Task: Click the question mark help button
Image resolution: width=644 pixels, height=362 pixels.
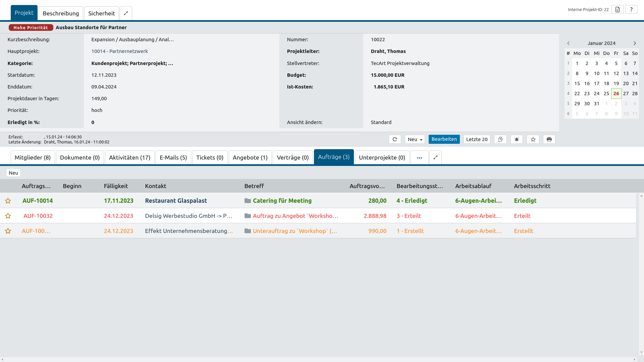Action: pos(631,10)
